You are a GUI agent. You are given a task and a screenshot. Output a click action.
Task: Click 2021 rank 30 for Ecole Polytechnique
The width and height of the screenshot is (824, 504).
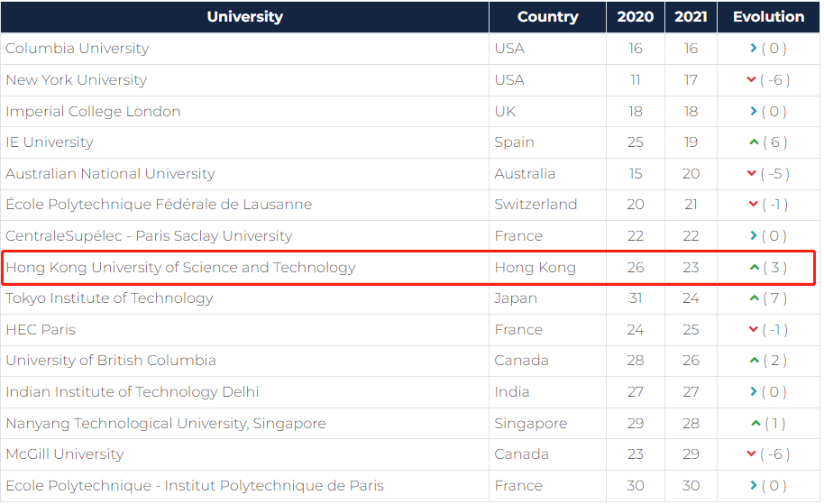pyautogui.click(x=691, y=486)
